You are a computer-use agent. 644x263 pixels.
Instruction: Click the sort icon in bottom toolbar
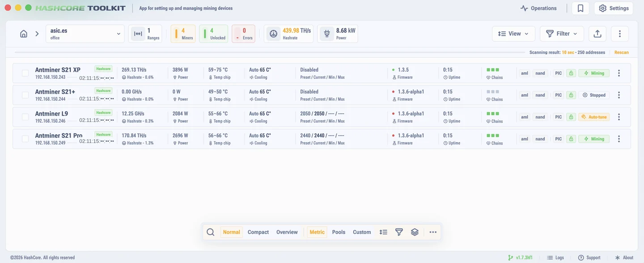[x=383, y=232]
